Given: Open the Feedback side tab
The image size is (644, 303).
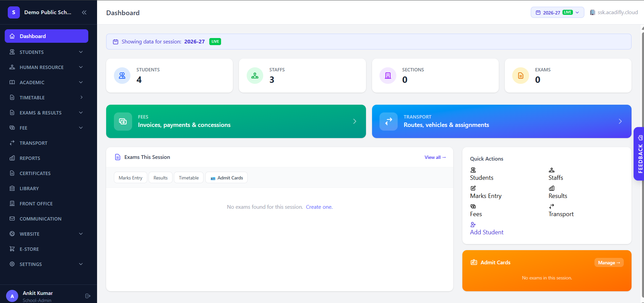Looking at the screenshot, I should pos(639,154).
